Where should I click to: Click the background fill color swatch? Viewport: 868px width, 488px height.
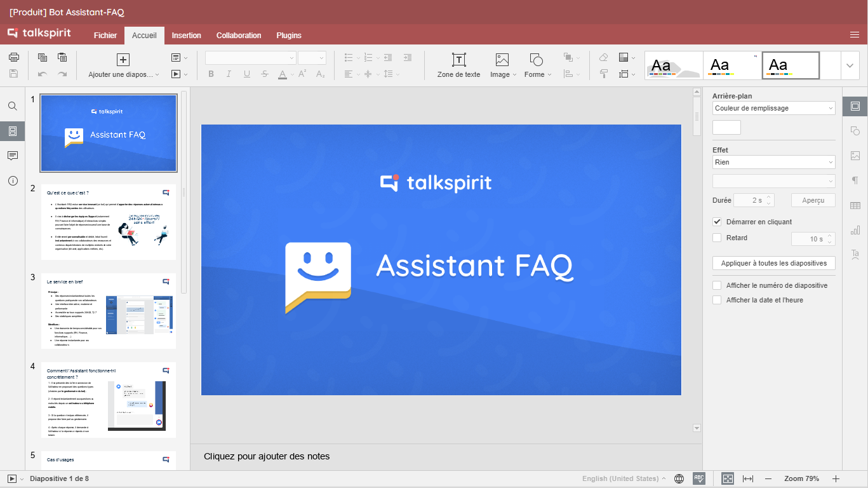[726, 127]
